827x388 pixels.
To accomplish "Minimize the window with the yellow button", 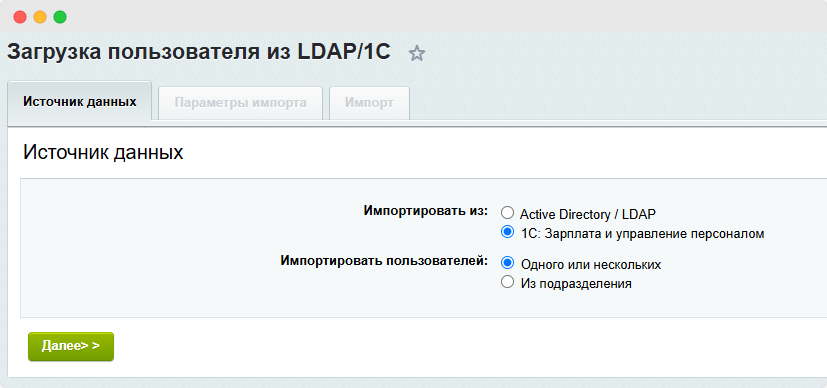I will coord(40,17).
